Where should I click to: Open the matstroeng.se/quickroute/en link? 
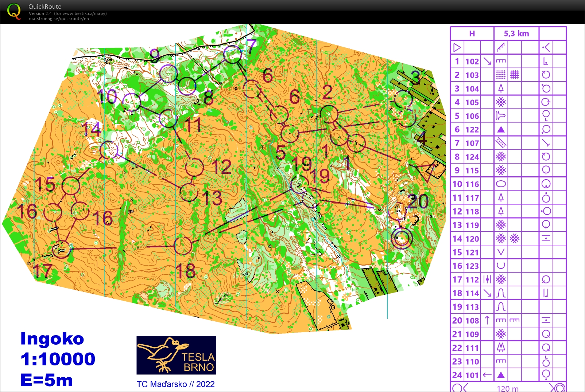(59, 19)
